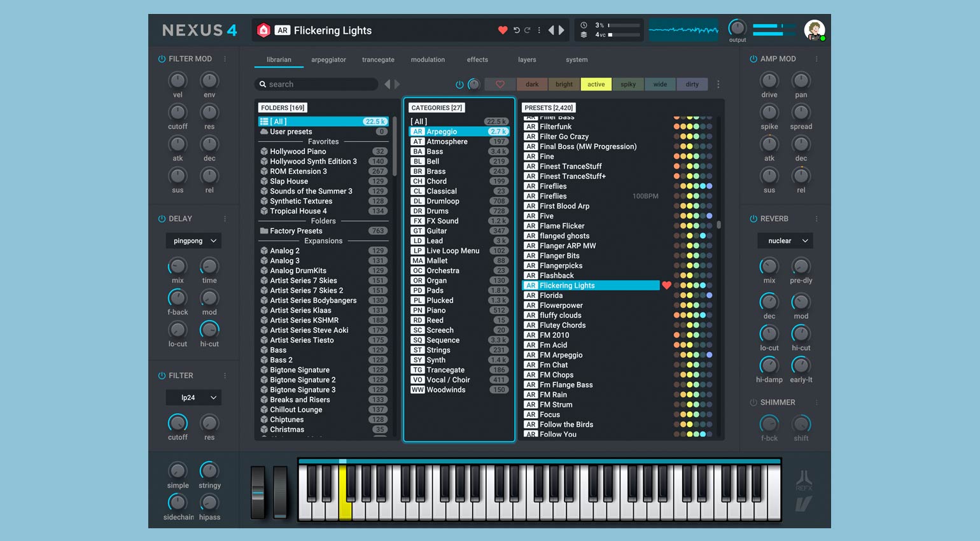Open FILTER MOD options menu dots

225,59
